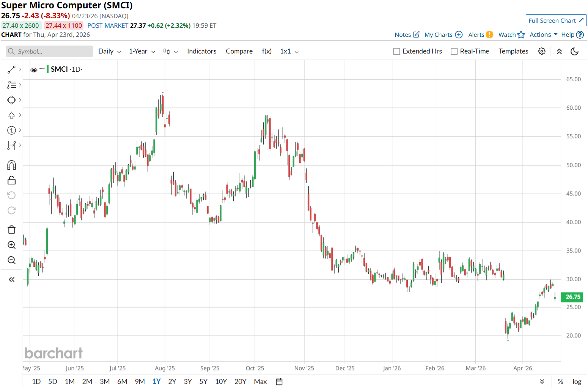Screen dimensions: 588x389
Task: Open the custom date range calendar
Action: 279,382
